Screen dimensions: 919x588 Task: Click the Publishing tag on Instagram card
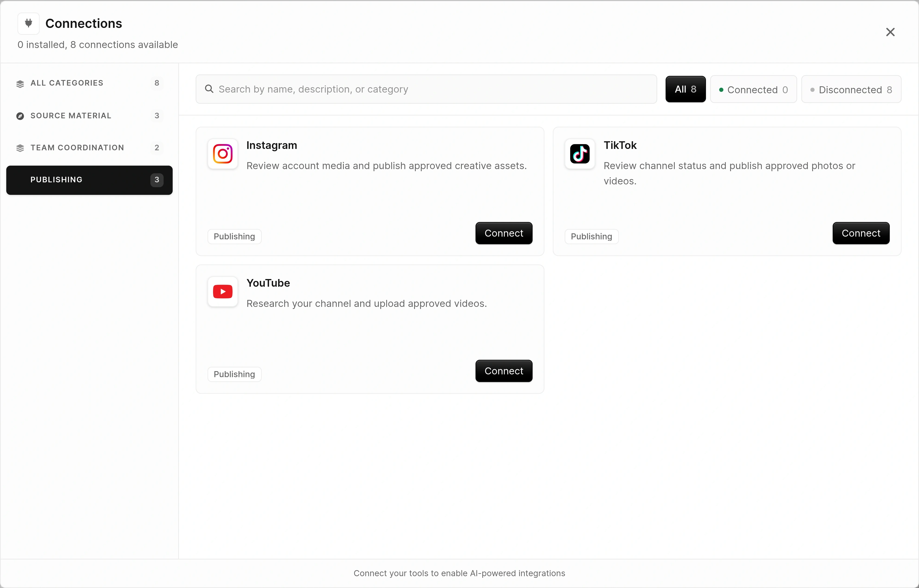pos(235,237)
